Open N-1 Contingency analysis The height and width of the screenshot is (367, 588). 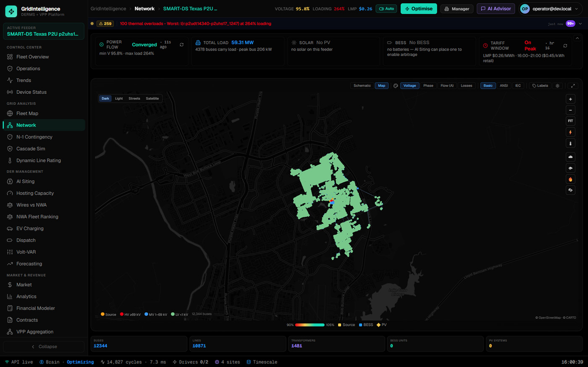coord(44,137)
